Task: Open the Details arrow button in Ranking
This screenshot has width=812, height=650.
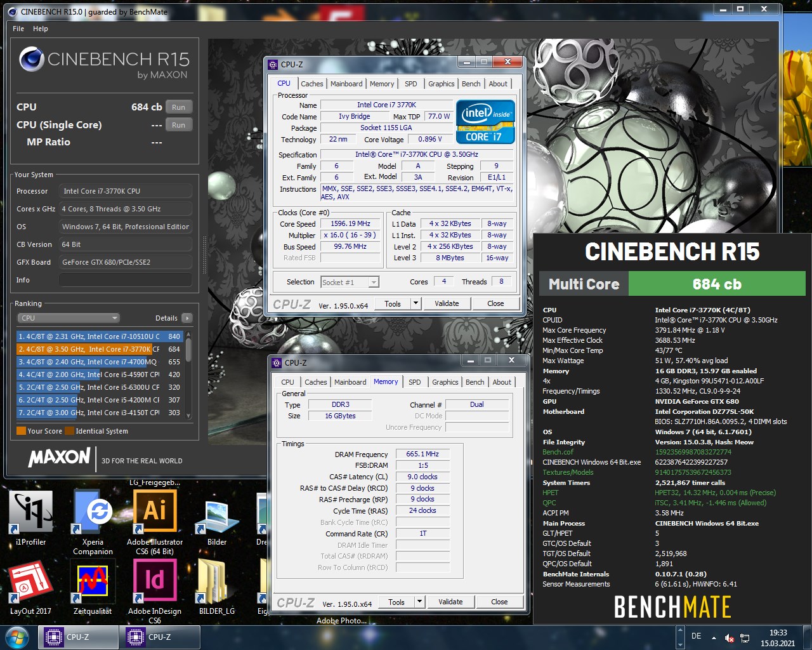Action: pos(187,318)
